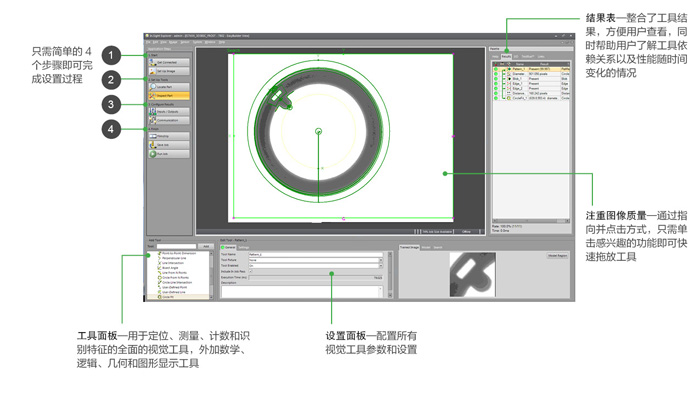
Task: Click the results table horizontal scrollbar
Action: [531, 220]
